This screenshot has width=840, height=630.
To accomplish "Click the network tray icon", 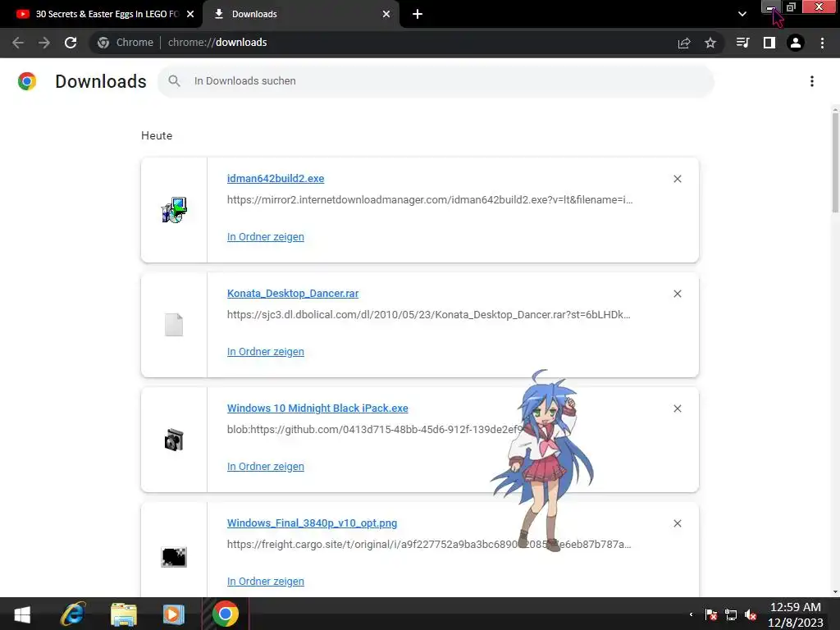I will coord(731,614).
